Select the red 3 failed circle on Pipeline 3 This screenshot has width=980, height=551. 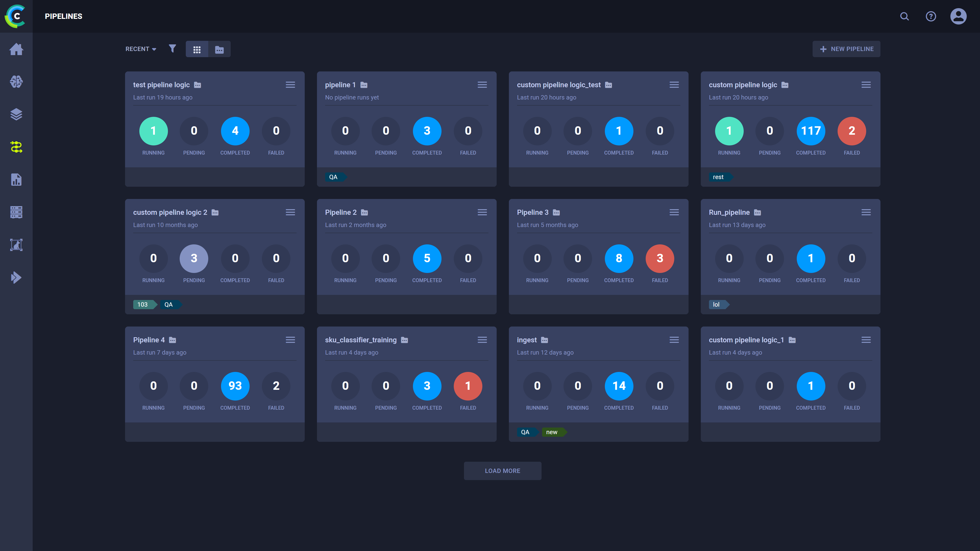[660, 259]
